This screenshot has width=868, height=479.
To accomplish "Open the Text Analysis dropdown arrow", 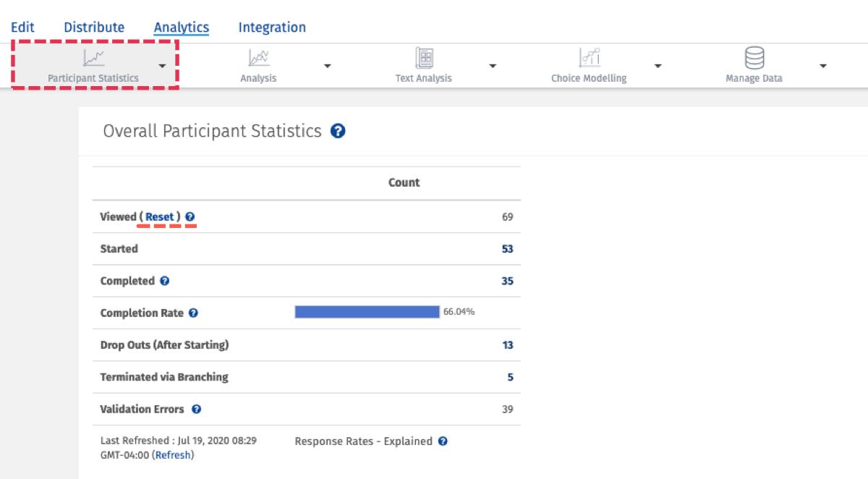I will 493,66.
